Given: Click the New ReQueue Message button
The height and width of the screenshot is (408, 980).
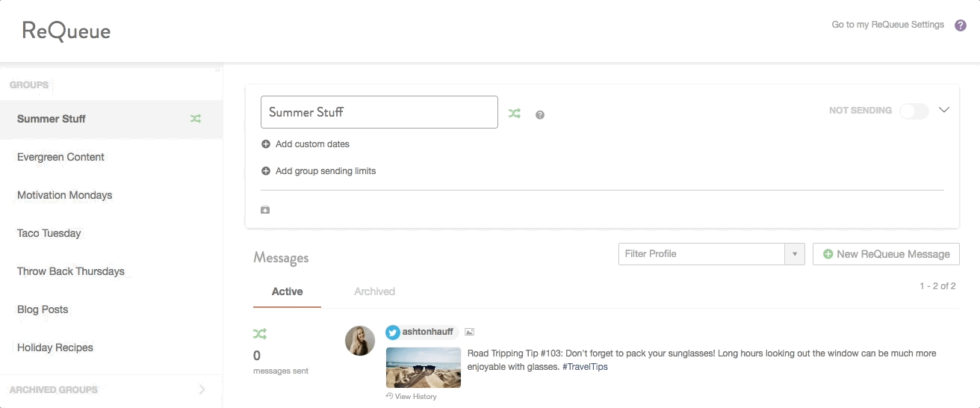Looking at the screenshot, I should pos(886,254).
